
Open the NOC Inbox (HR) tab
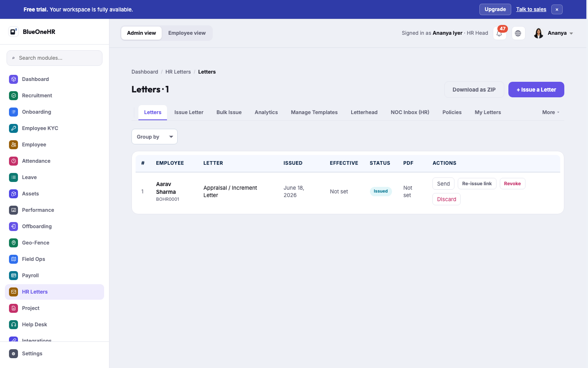(x=410, y=112)
